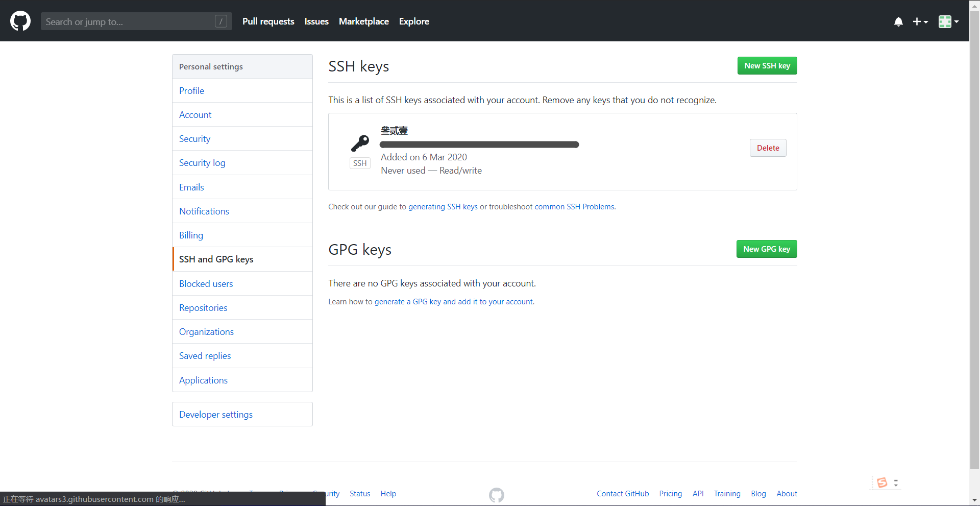Click the New SSH key button
This screenshot has height=506, width=980.
point(767,66)
